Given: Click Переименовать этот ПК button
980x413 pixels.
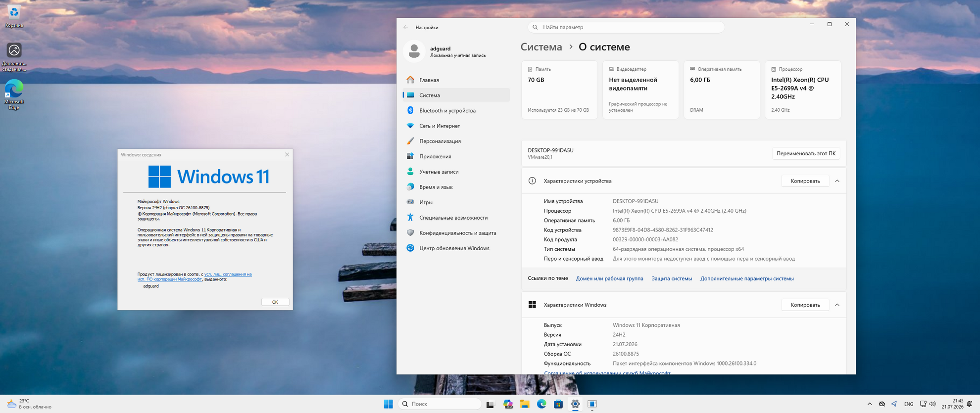Looking at the screenshot, I should [x=806, y=153].
